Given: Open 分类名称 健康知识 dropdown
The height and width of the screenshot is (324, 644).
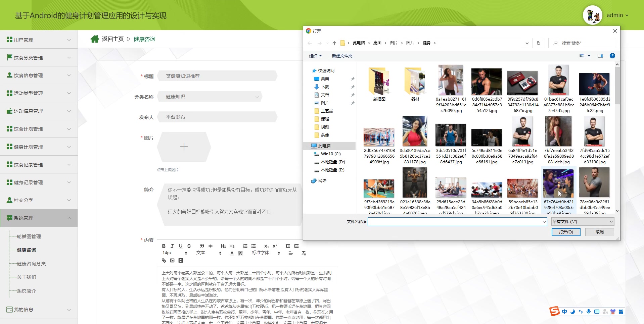Looking at the screenshot, I should tap(210, 97).
